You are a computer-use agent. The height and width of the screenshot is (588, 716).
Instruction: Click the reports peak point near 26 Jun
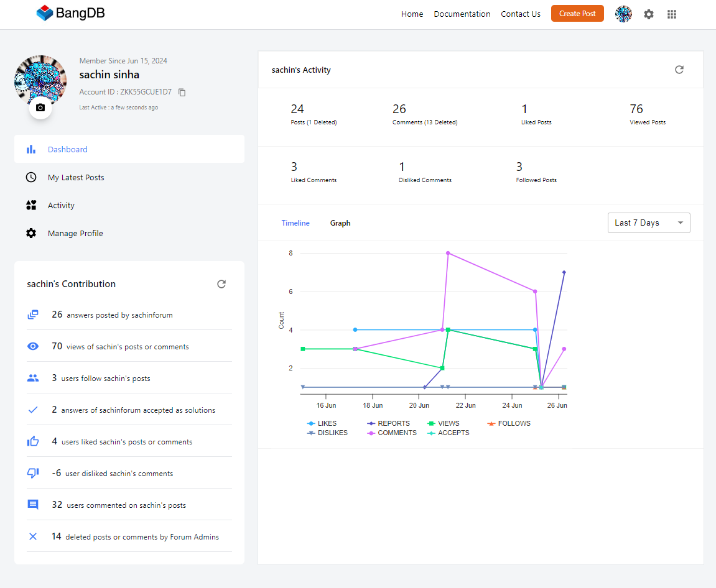(564, 272)
